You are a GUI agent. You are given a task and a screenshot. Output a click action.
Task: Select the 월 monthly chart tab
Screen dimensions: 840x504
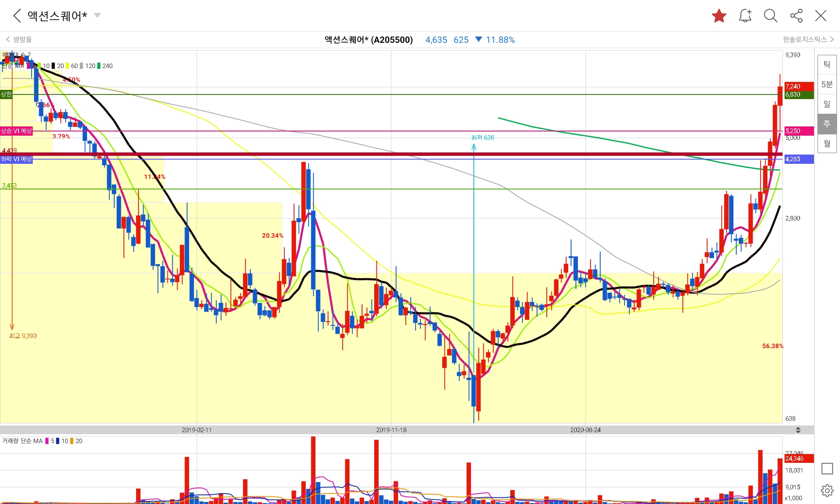[x=827, y=144]
